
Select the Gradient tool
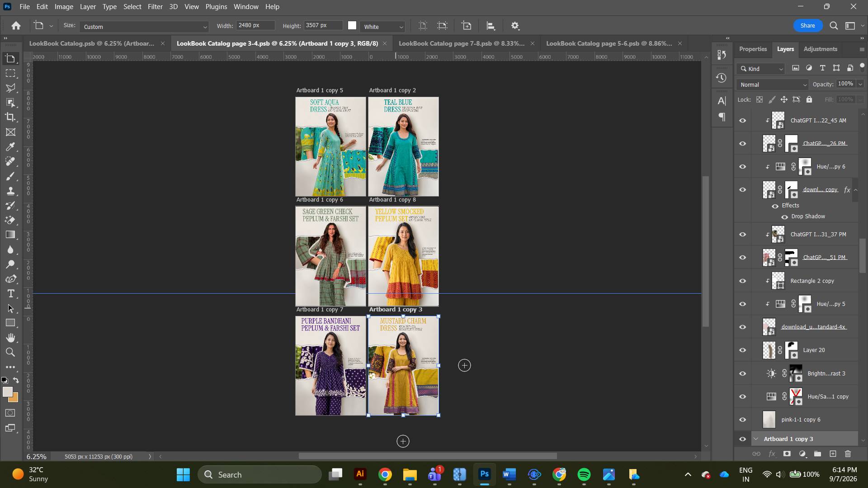point(10,235)
